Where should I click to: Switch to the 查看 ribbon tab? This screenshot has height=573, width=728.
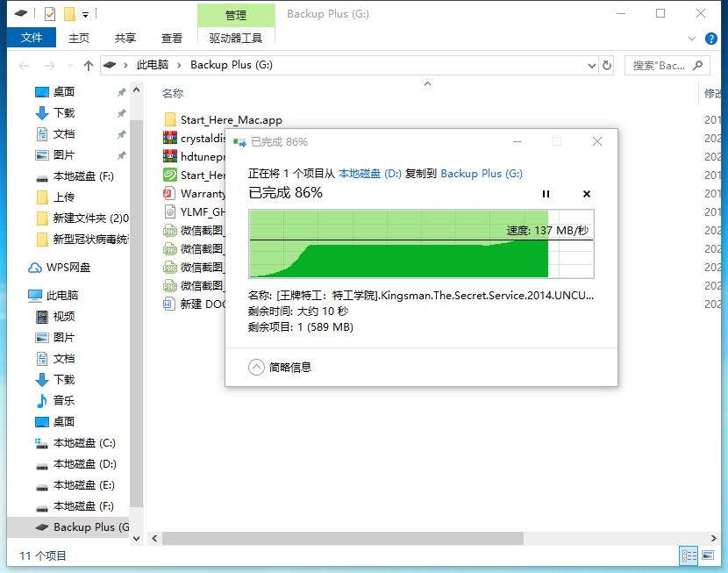(172, 38)
